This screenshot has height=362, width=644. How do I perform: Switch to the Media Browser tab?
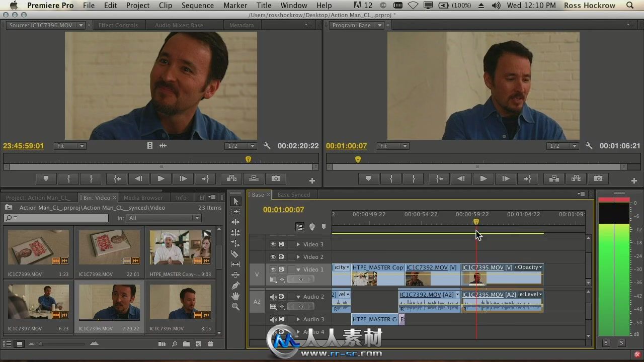(x=143, y=198)
